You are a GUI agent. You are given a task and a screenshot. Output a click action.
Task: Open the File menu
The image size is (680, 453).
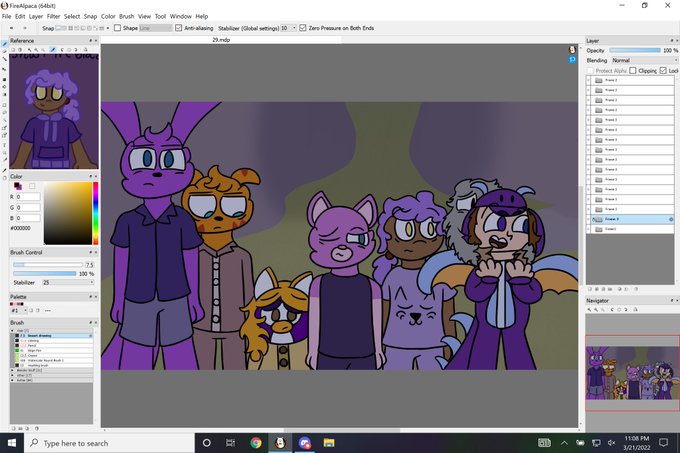click(x=7, y=16)
